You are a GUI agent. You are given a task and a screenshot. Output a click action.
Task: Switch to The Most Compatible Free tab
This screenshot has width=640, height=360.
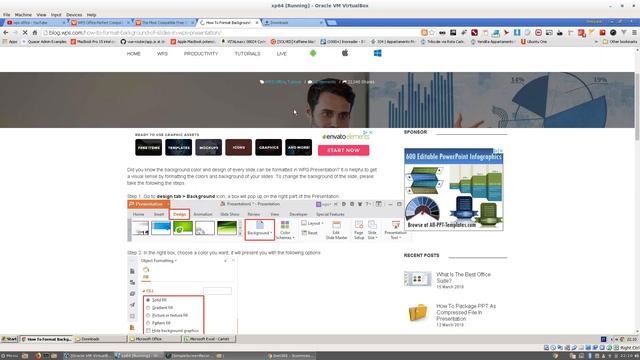coord(163,22)
